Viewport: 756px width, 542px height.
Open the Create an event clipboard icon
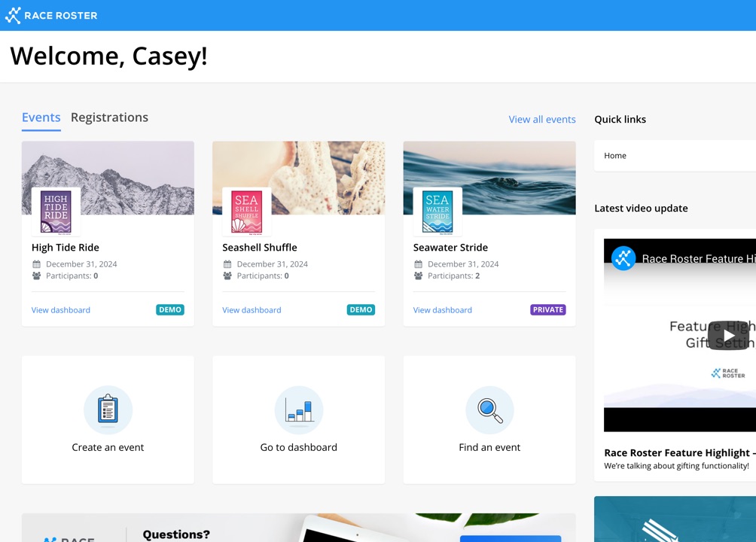tap(108, 410)
